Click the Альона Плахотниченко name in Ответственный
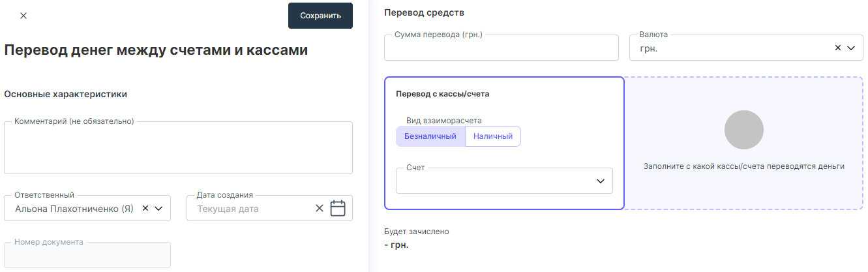868x272 pixels. 74,209
